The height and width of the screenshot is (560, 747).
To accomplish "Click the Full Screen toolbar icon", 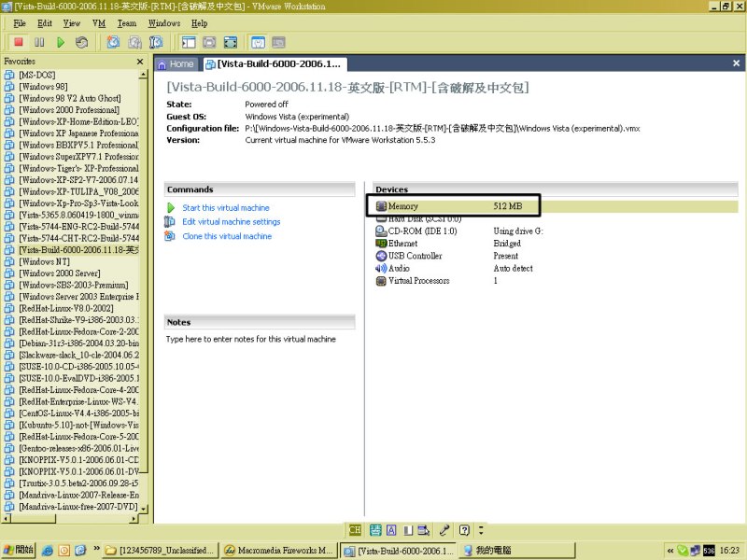I will click(231, 42).
